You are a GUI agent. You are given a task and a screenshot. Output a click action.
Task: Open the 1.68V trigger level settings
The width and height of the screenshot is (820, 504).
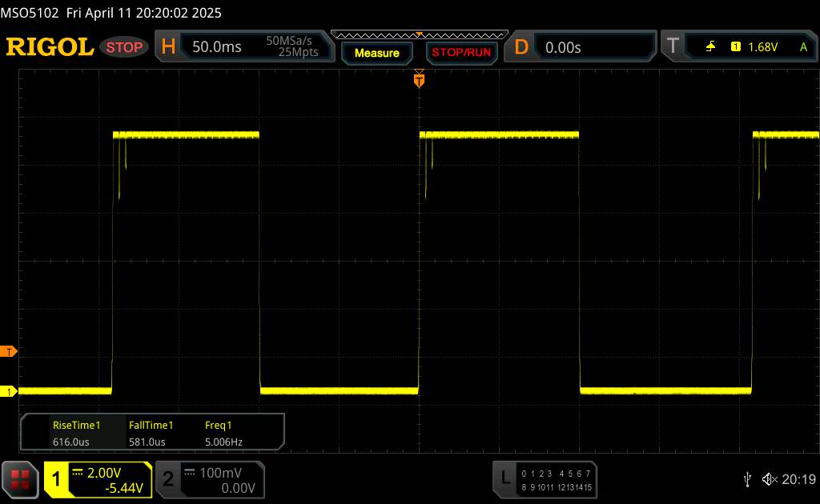(x=762, y=47)
